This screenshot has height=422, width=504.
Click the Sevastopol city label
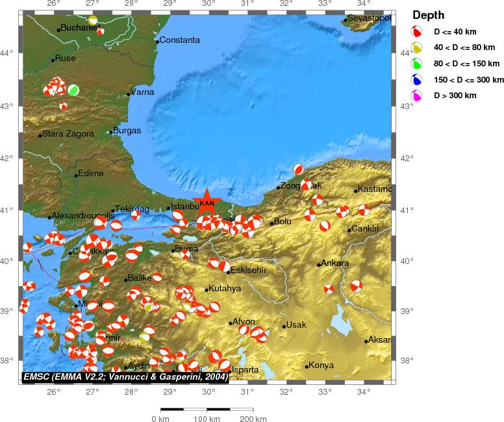369,18
